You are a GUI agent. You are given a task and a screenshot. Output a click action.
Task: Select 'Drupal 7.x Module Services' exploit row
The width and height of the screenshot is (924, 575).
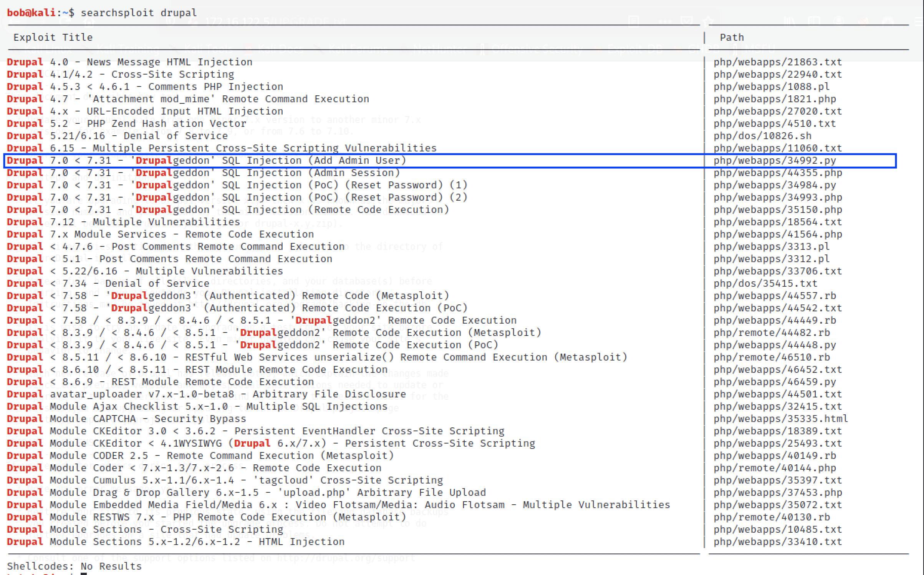click(161, 234)
